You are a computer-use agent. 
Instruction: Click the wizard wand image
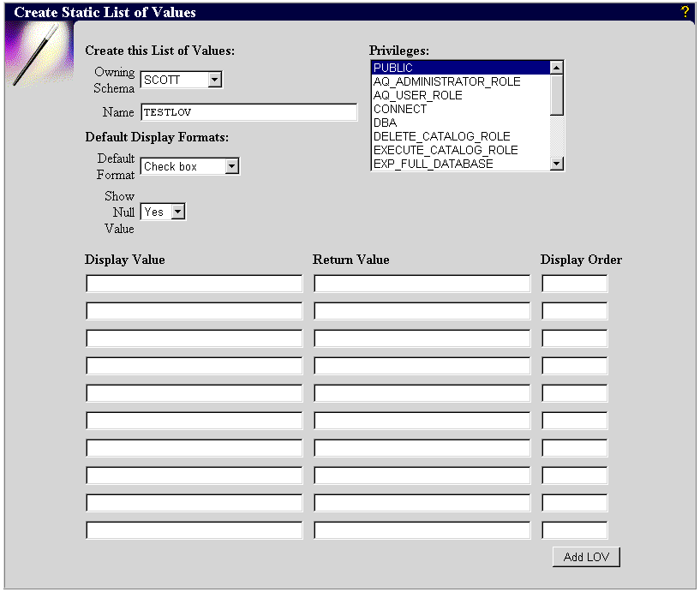tap(36, 55)
